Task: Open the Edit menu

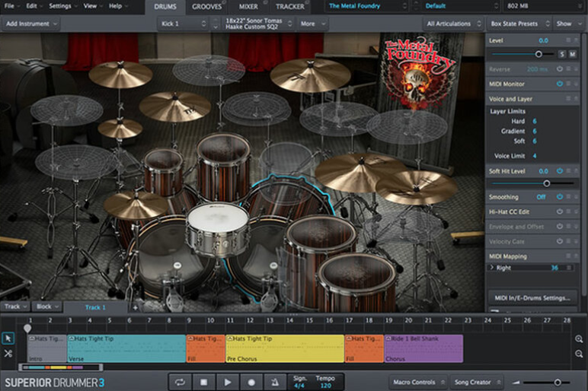Action: click(34, 6)
